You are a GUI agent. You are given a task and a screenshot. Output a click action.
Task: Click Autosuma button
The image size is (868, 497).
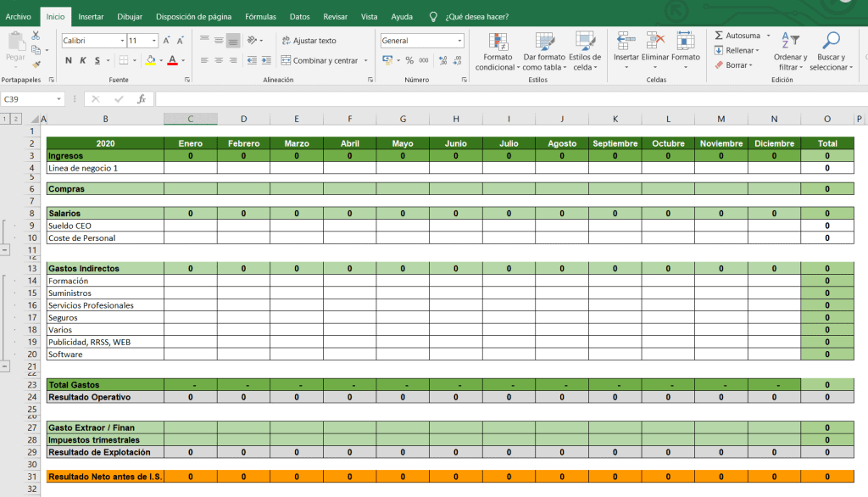click(x=737, y=36)
